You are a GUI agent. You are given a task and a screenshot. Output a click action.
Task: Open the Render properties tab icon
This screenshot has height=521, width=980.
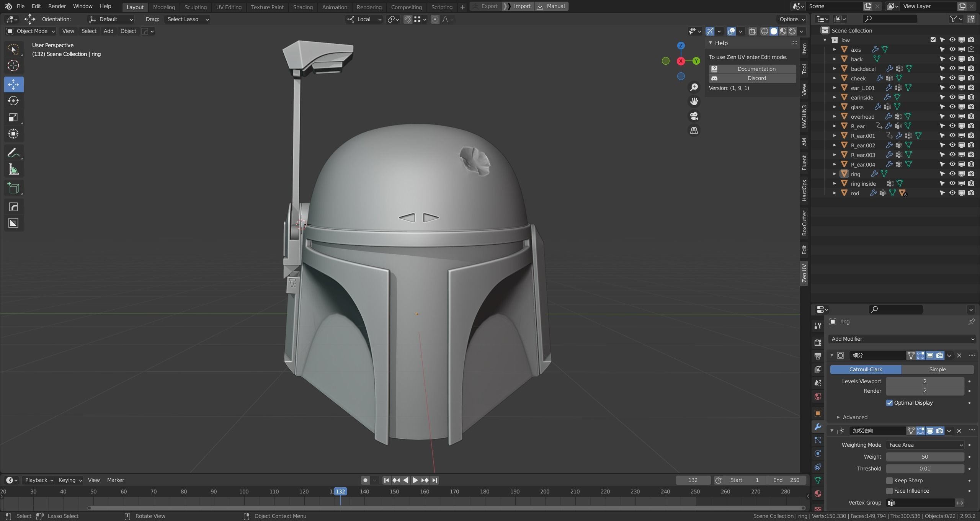(818, 342)
